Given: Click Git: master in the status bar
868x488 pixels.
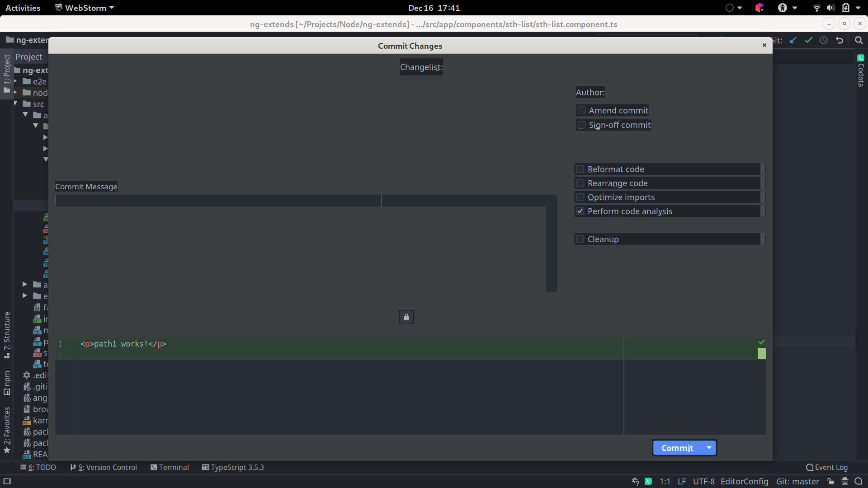Looking at the screenshot, I should tap(797, 482).
